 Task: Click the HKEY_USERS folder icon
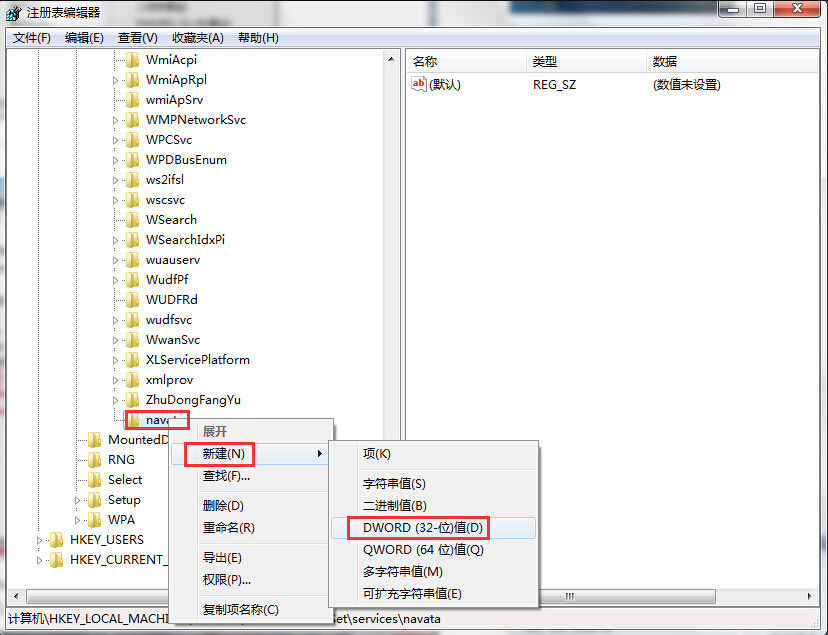57,540
